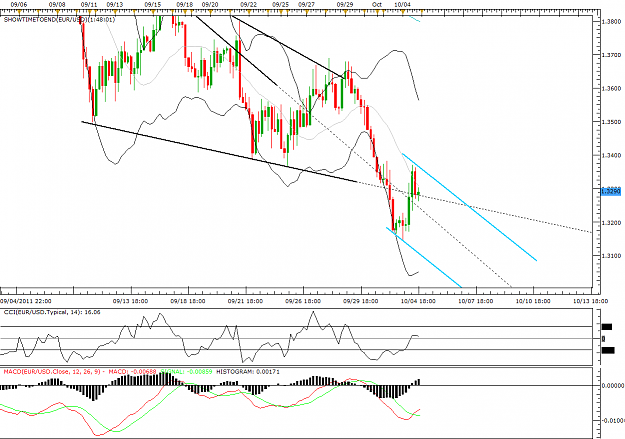Click the 10/10 18:00 time axis label
625x439 pixels.
coord(533,301)
